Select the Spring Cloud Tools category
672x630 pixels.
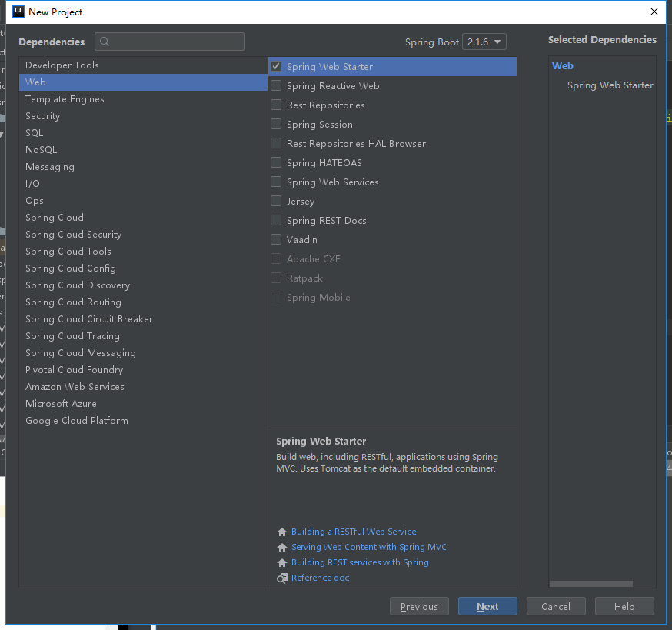(x=143, y=252)
